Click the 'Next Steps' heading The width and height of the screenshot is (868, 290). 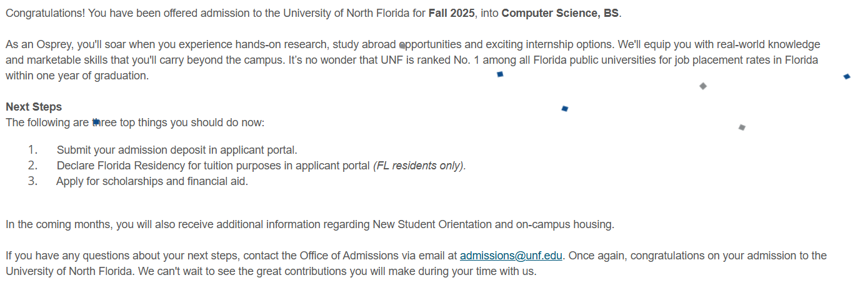(x=34, y=107)
